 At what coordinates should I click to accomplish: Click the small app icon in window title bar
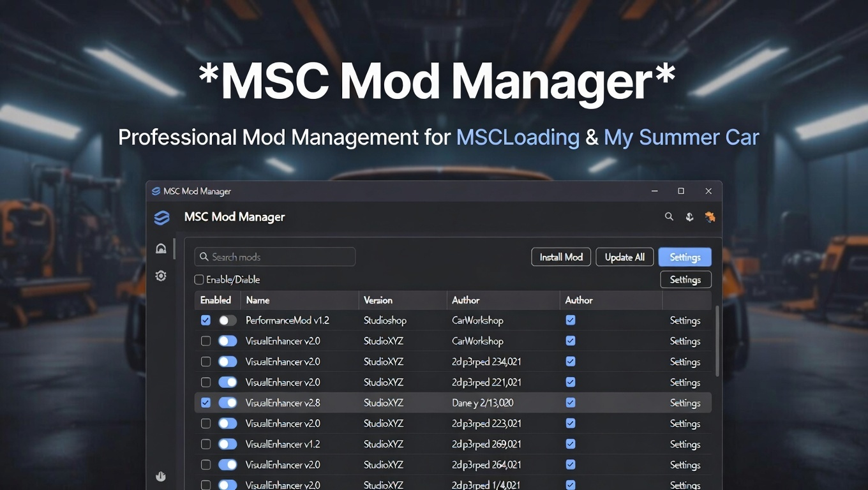click(x=156, y=191)
